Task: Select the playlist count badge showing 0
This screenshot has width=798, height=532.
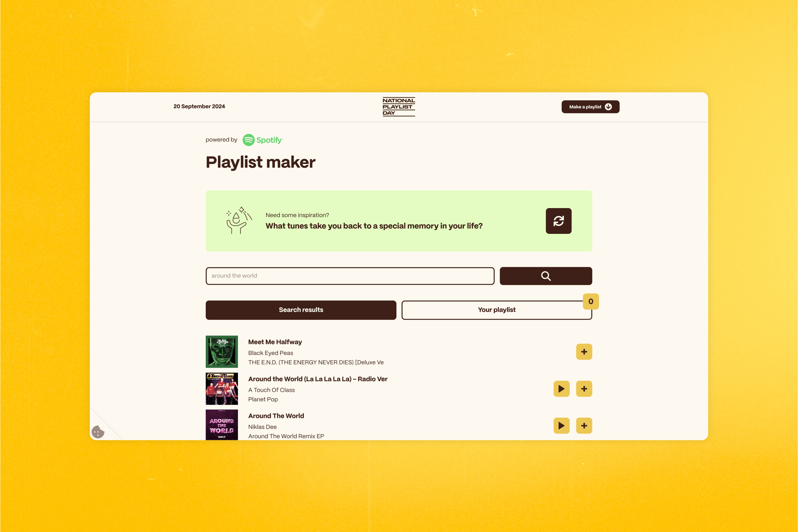Action: 591,300
